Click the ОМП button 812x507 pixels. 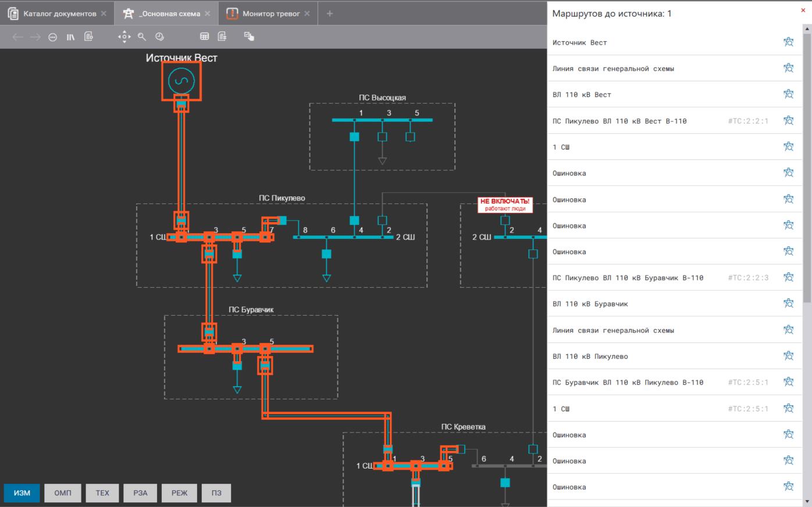[63, 493]
